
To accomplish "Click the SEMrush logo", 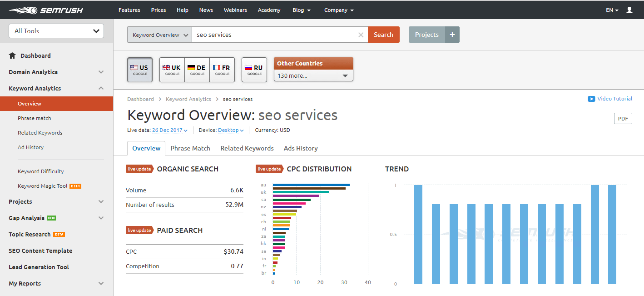I will [45, 10].
